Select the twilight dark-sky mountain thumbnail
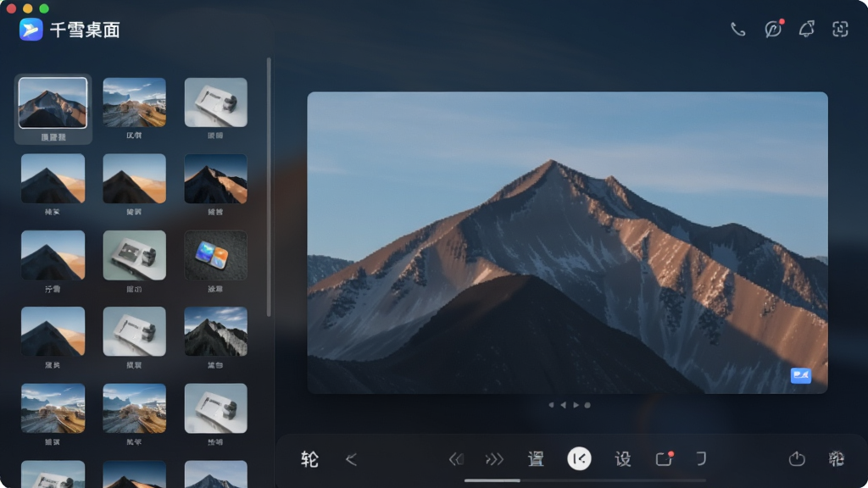Viewport: 868px width, 488px height. click(215, 179)
